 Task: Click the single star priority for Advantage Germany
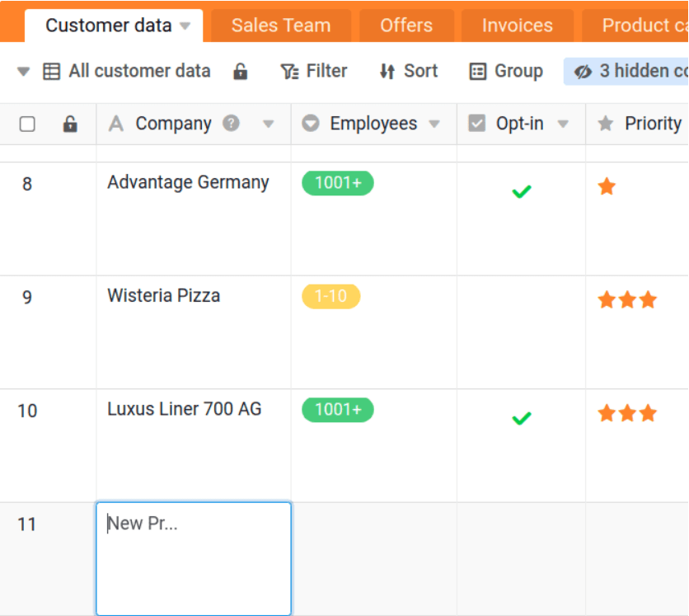607,187
